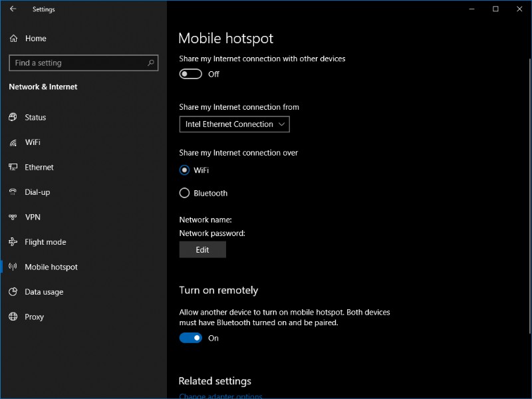Image resolution: width=532 pixels, height=399 pixels.
Task: Click the Find a setting search box
Action: pyautogui.click(x=83, y=63)
